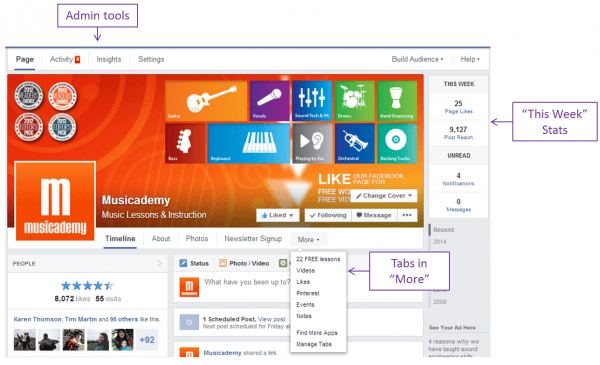Select Pinterest from the More menu
This screenshot has height=365, width=600.
[x=308, y=293]
